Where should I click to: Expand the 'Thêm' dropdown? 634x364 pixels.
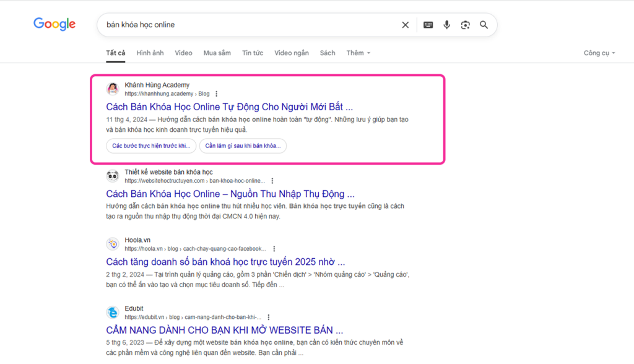coord(358,53)
